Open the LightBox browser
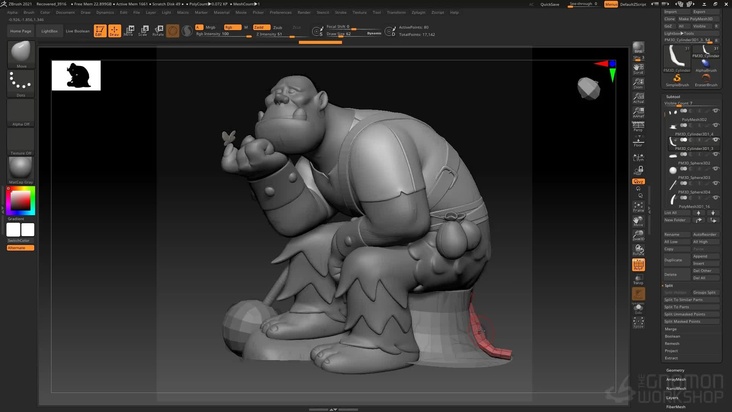This screenshot has width=732, height=412. tap(49, 31)
